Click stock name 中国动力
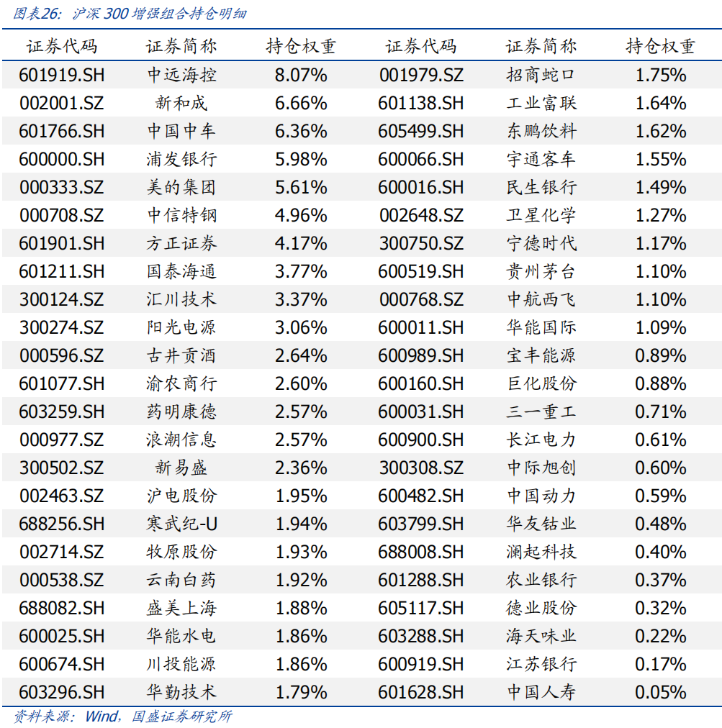 (541, 496)
